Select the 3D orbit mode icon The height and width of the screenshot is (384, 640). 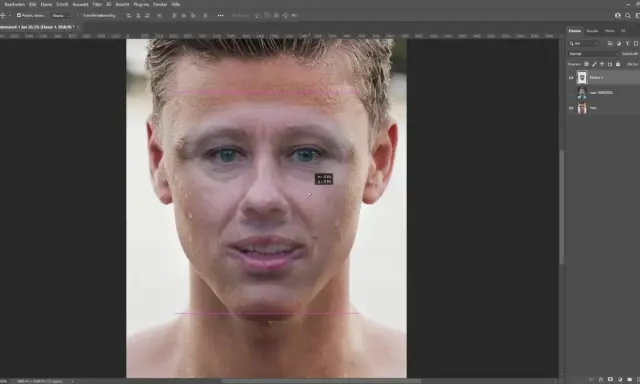click(x=258, y=16)
